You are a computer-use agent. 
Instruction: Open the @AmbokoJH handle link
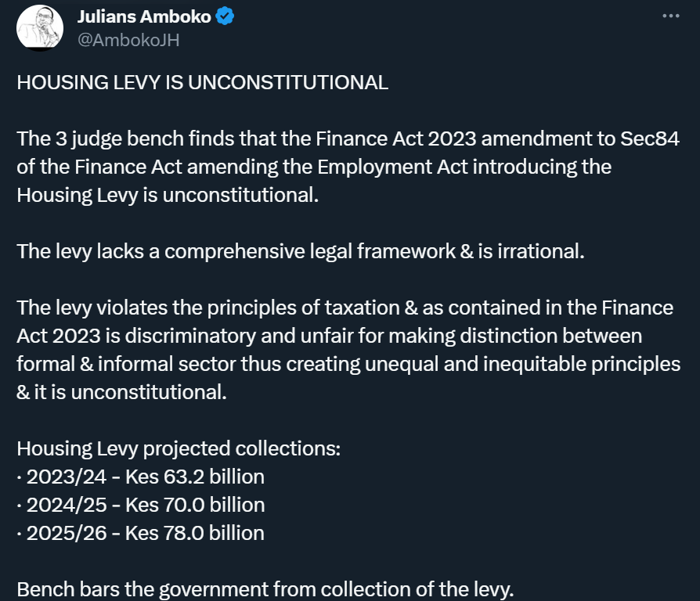(x=128, y=40)
